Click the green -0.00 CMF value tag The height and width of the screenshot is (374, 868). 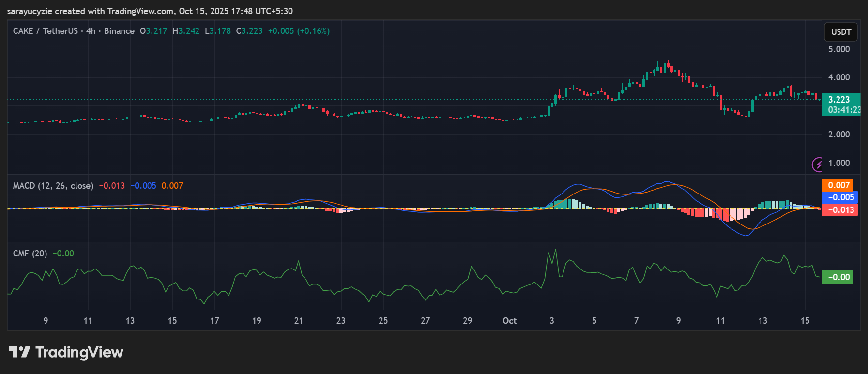pyautogui.click(x=838, y=277)
